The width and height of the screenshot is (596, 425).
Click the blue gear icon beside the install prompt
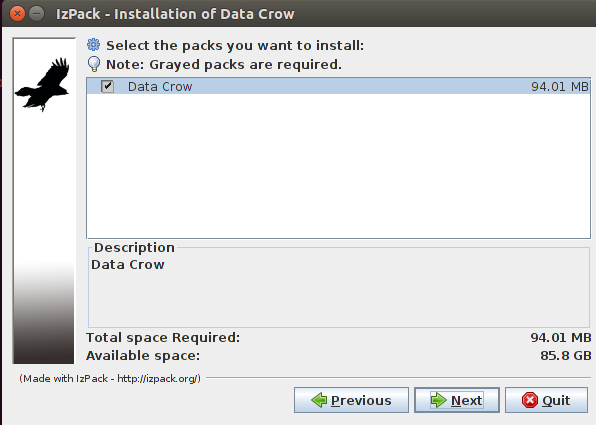[x=94, y=45]
